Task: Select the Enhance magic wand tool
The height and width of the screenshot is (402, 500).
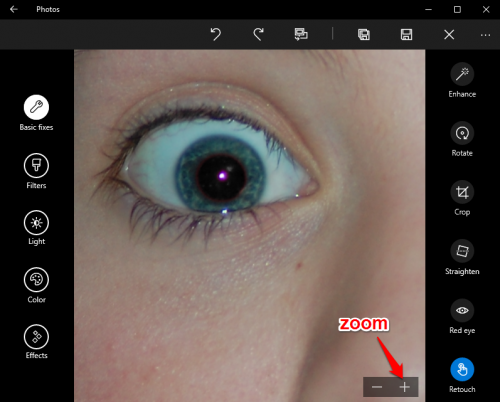Action: (462, 74)
